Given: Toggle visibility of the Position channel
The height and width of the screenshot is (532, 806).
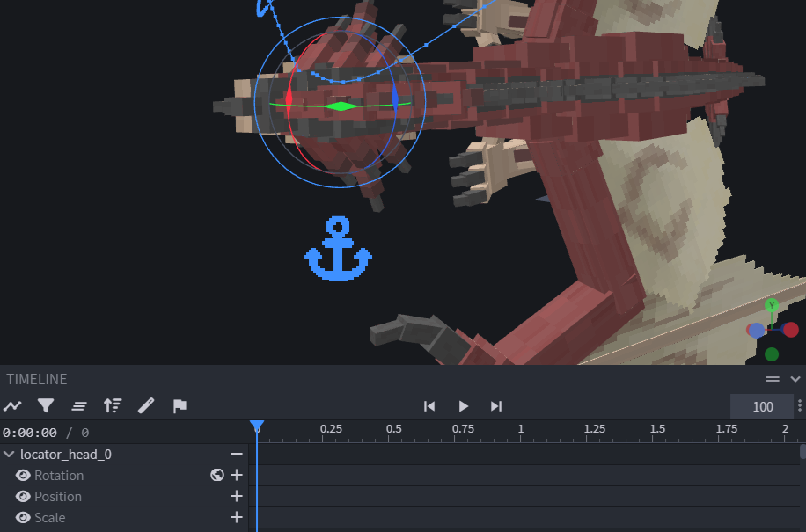Looking at the screenshot, I should click(x=22, y=496).
